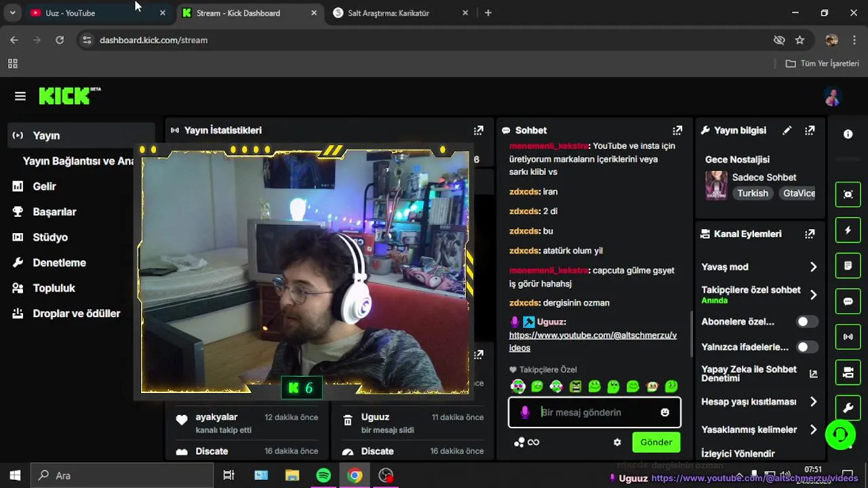Click the channel actions sidebar icon
Screen dimensions: 868x488
(x=848, y=372)
